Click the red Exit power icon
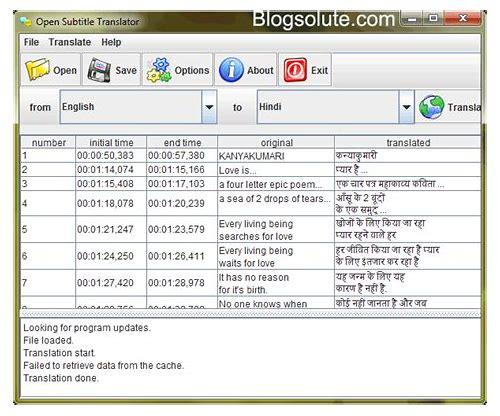 coord(295,70)
